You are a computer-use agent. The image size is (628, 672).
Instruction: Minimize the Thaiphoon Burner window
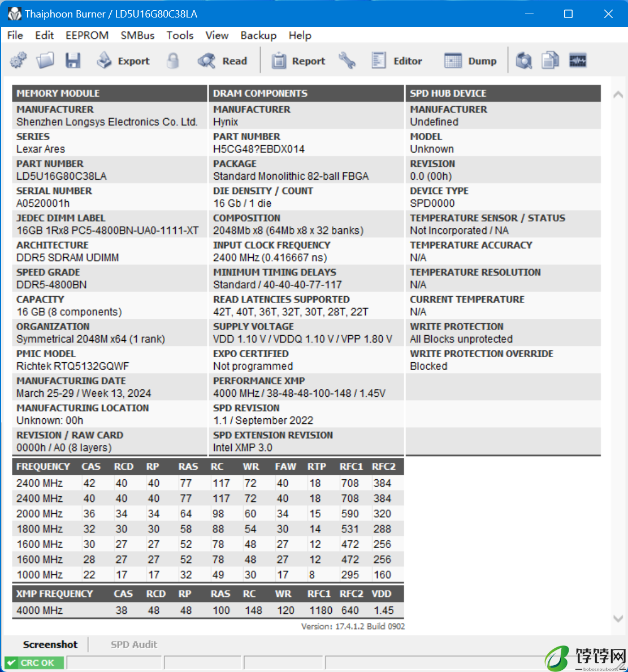point(530,14)
